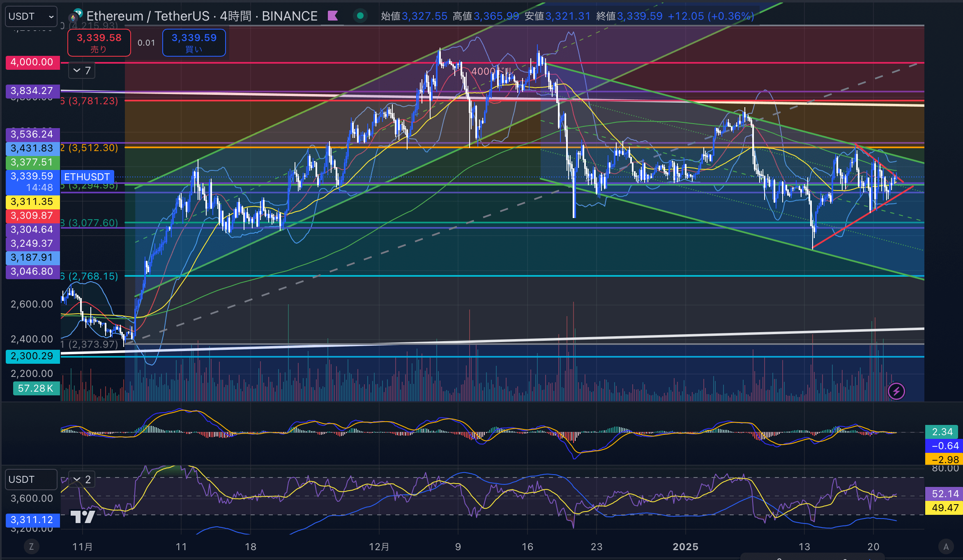Click the 18 date label on time axis
Image resolution: width=963 pixels, height=560 pixels.
(251, 547)
